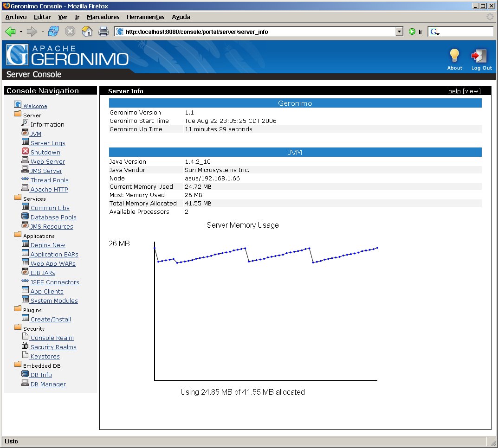Open the Create/Install plugins link
The height and width of the screenshot is (448, 498).
tap(51, 320)
